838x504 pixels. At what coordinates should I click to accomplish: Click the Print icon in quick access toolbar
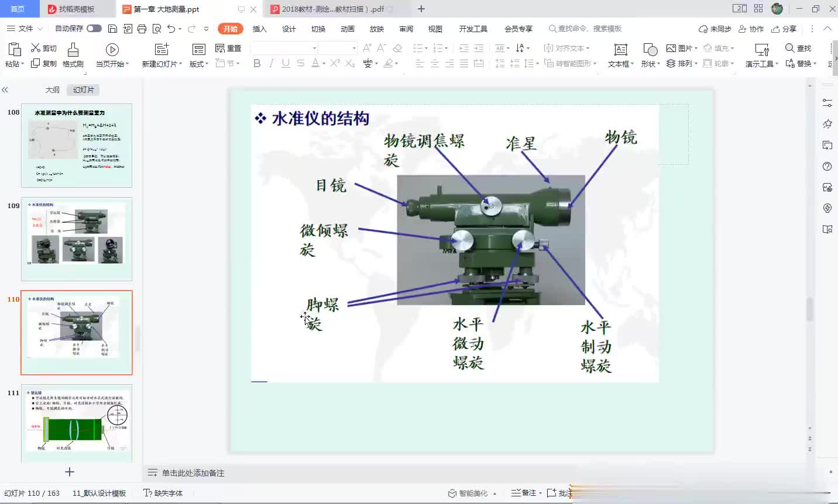click(142, 29)
